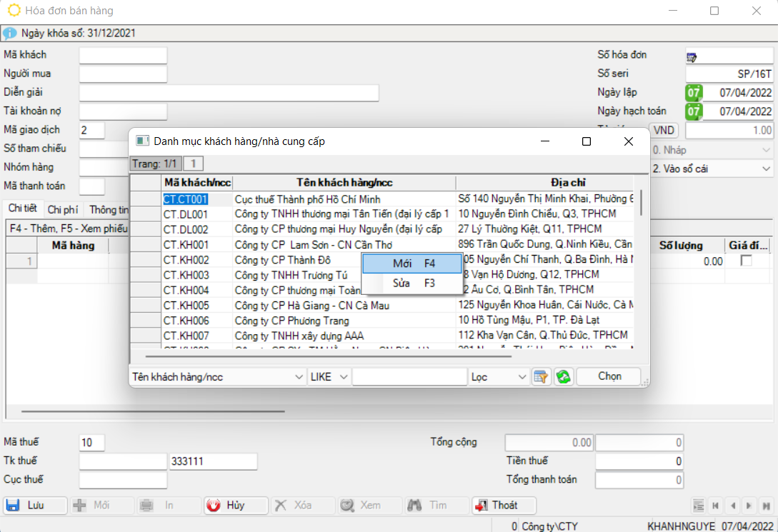
Task: Click the filter icon beside Lọc dropdown
Action: coord(541,377)
